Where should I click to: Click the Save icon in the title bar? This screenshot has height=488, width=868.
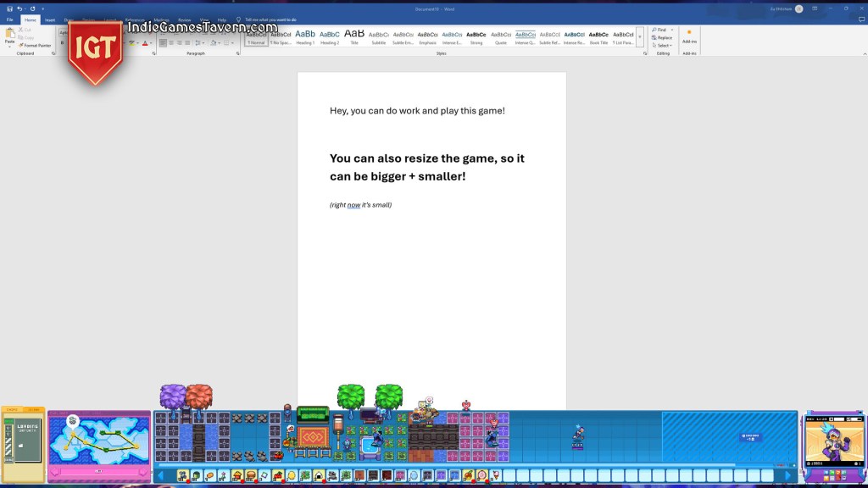[8, 8]
